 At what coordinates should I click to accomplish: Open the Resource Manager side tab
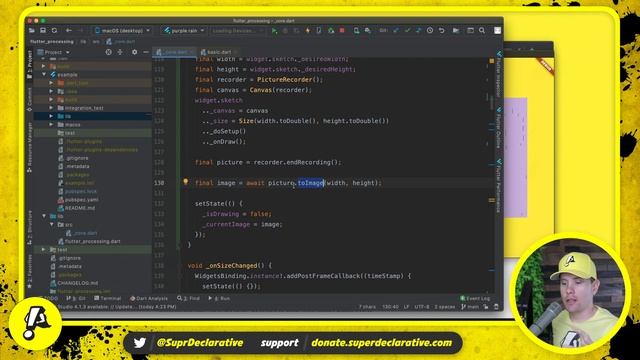29,147
